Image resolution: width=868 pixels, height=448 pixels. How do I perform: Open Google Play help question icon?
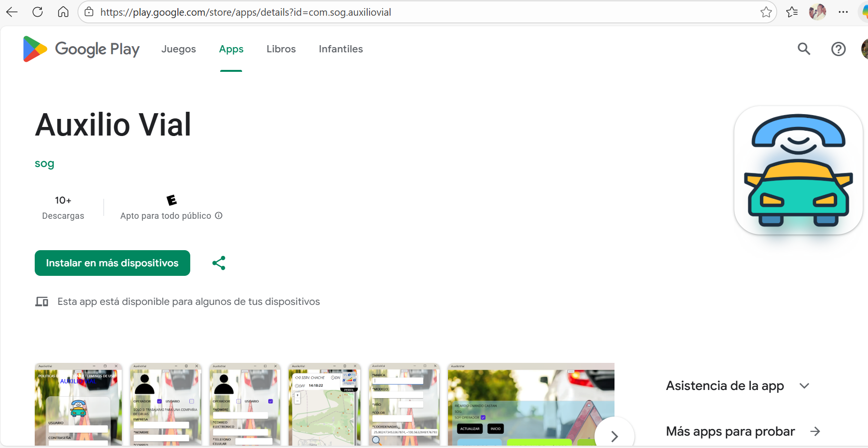coord(838,49)
